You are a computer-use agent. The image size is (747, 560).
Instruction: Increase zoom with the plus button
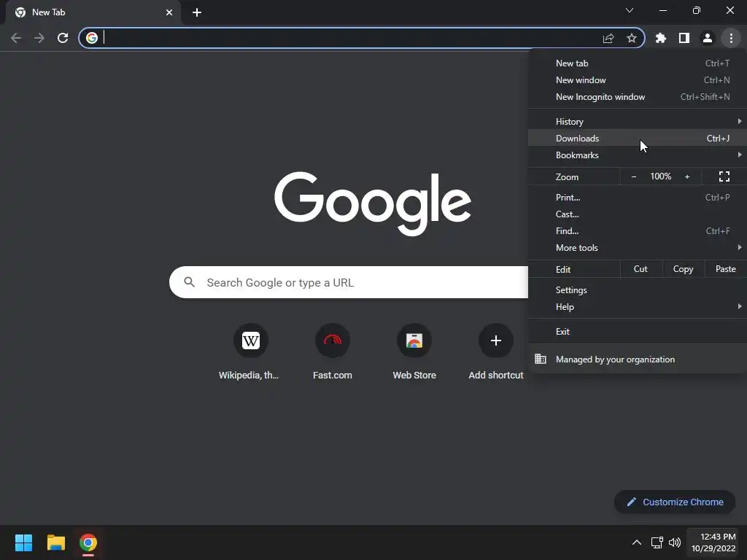[687, 176]
